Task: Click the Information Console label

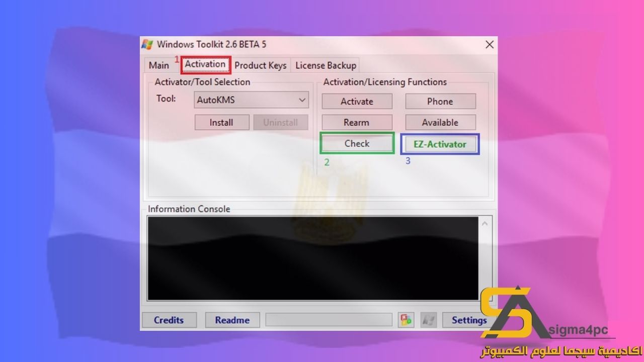Action: [189, 209]
